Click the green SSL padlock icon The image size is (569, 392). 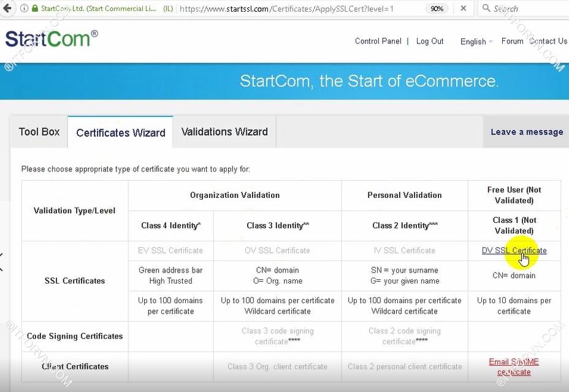point(34,9)
